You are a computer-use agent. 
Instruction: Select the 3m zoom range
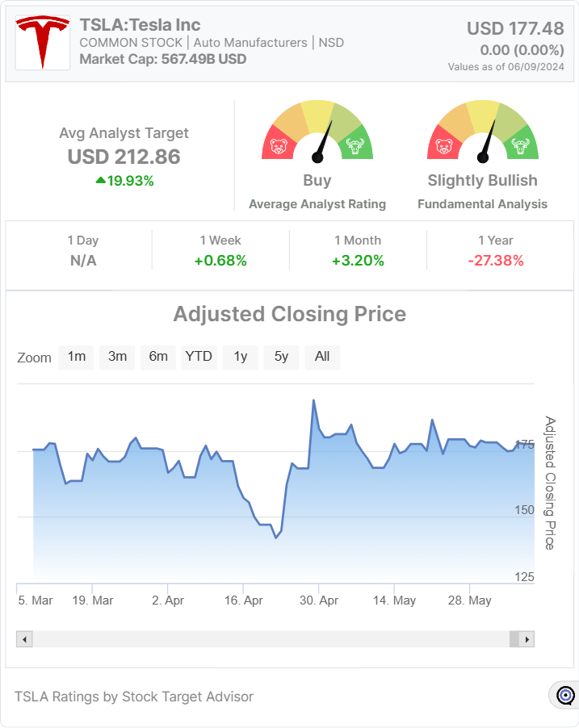click(117, 357)
